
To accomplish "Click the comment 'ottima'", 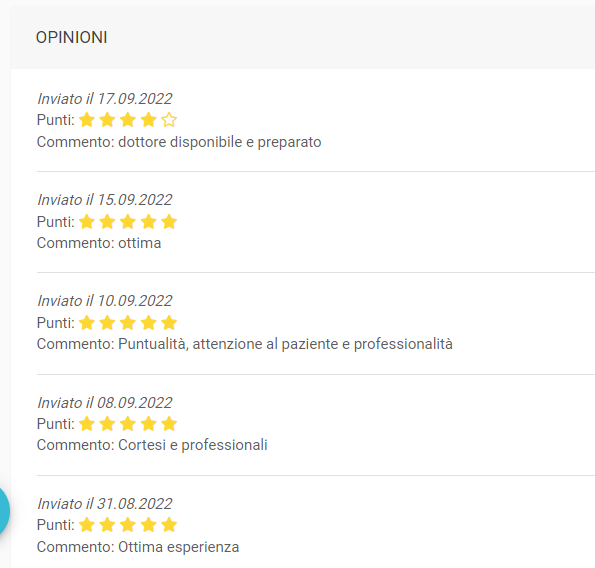I will coord(140,243).
